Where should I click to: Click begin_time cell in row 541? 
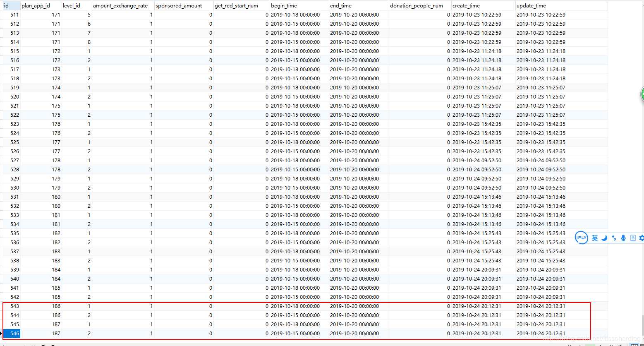pos(299,288)
